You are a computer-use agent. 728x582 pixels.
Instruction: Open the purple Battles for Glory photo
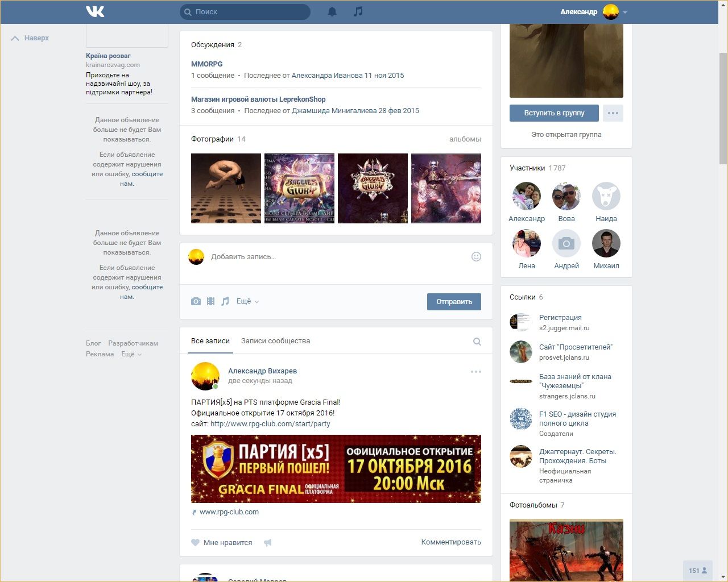point(299,188)
